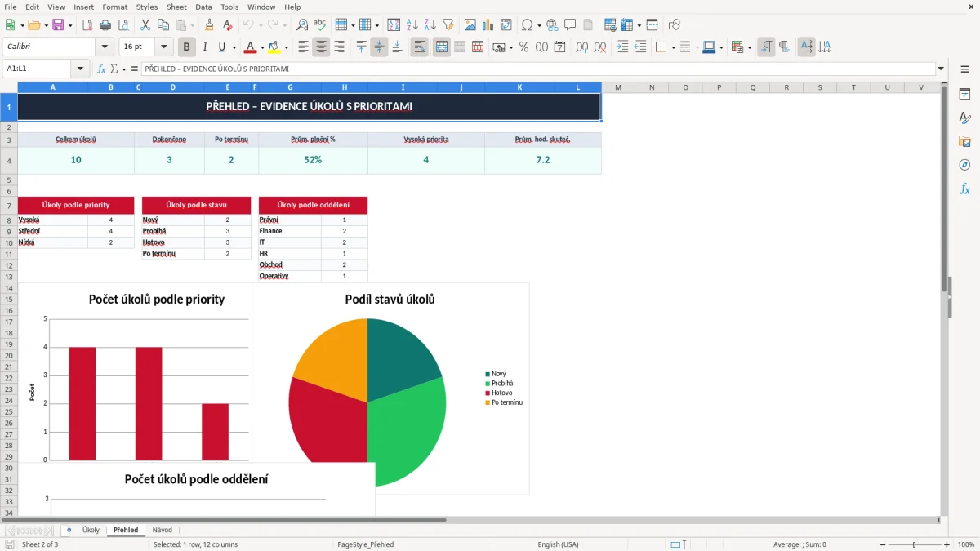Click the Print icon in the toolbar
The image size is (980, 551).
105,25
